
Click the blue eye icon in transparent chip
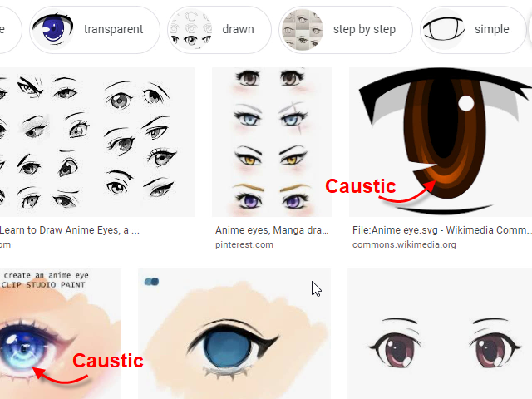[x=53, y=30]
